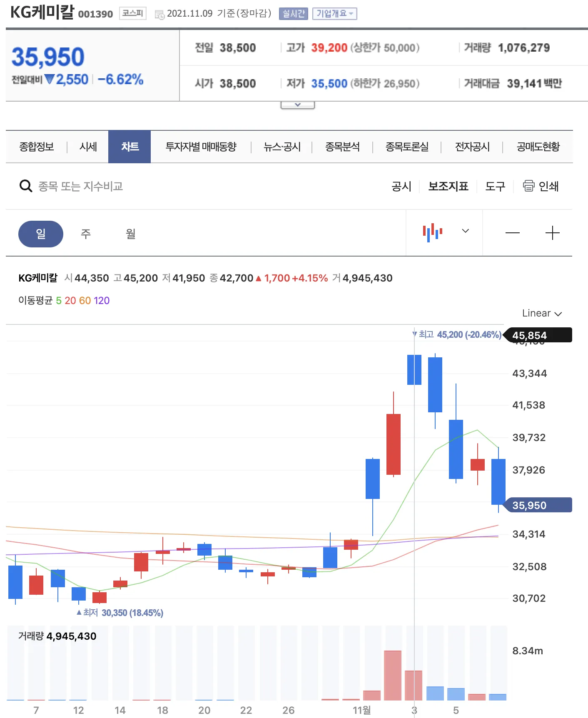Screen dimensions: 588x718
Task: Click the tallest red volume bar
Action: tap(393, 675)
